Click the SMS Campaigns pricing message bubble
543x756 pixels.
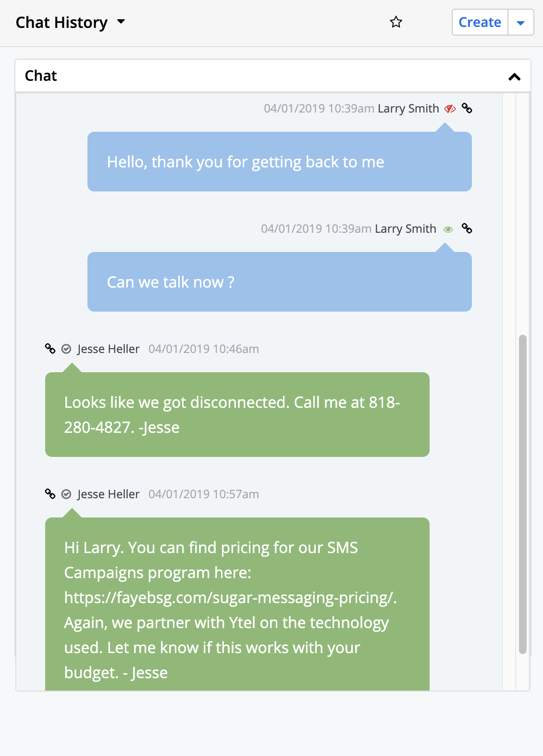pos(237,604)
